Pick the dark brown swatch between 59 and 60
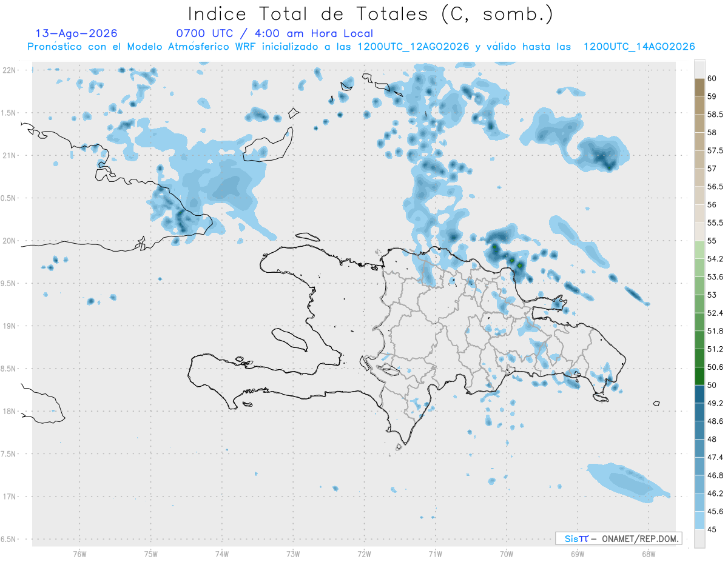This screenshot has height=562, width=728. point(699,87)
